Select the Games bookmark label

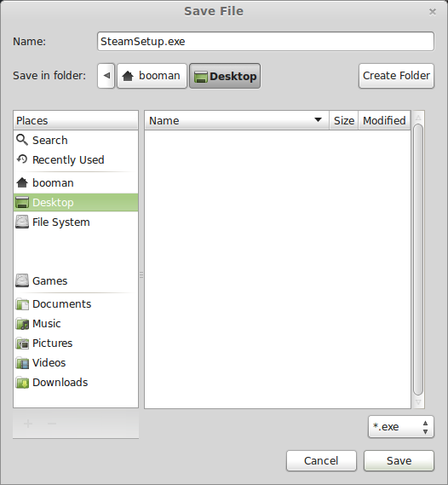(49, 280)
